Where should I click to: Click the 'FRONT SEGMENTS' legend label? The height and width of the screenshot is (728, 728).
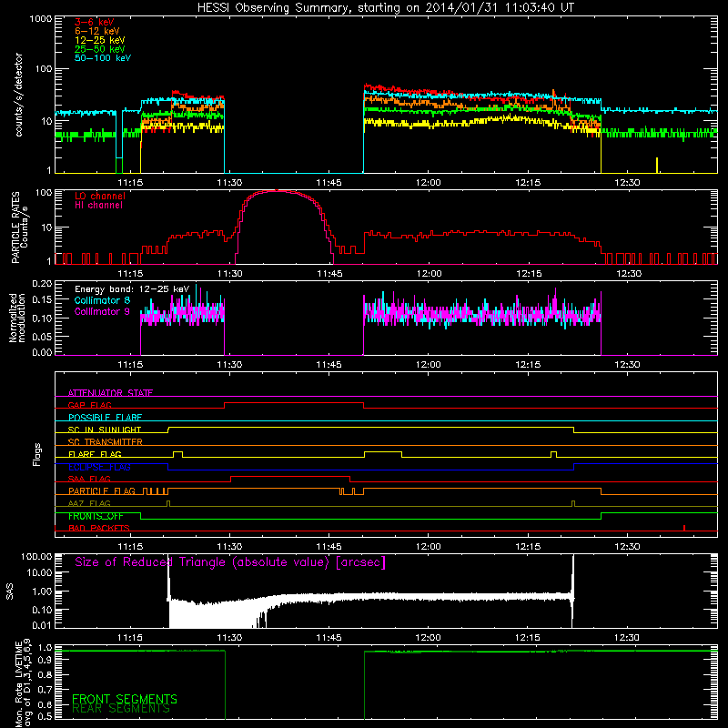(125, 699)
